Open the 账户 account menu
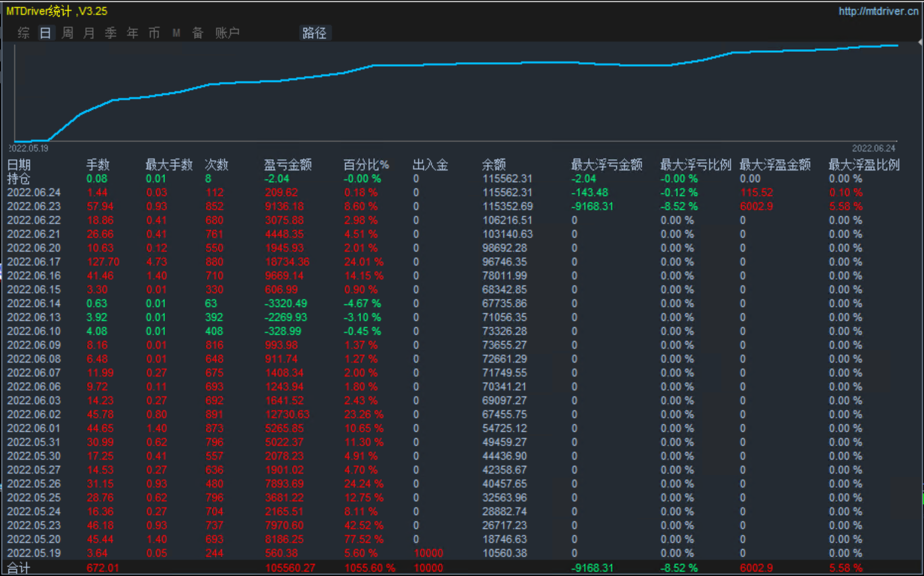924x576 pixels. pyautogui.click(x=228, y=33)
